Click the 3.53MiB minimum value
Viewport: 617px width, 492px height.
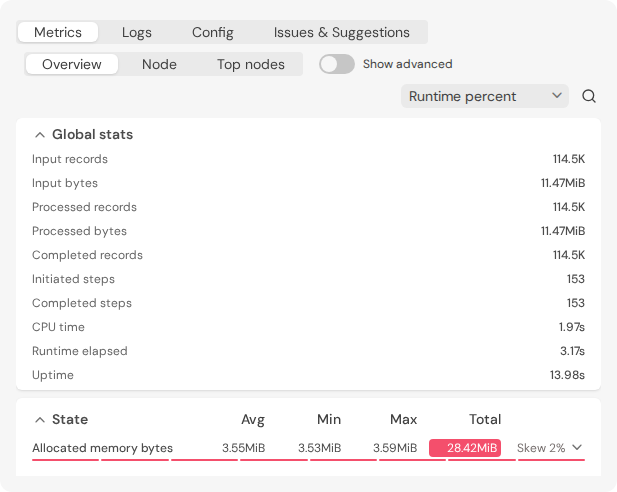[x=320, y=448]
